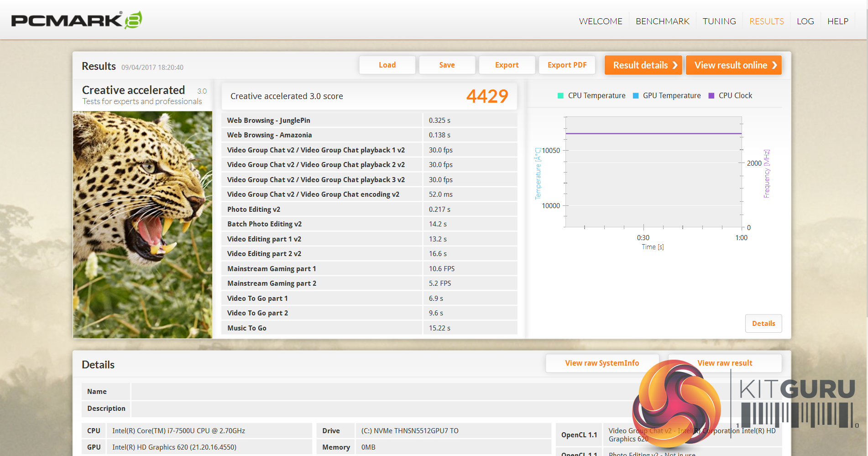Click the PCMark 8 logo

coord(76,20)
